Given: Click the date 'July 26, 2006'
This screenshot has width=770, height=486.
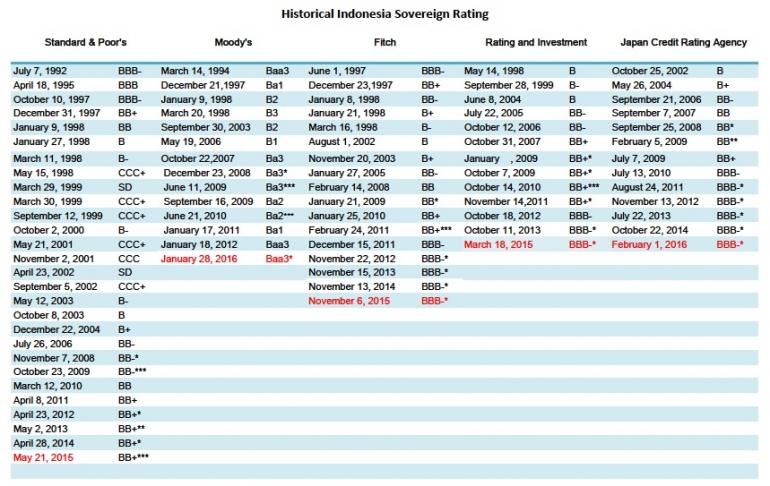Looking at the screenshot, I should (x=43, y=344).
